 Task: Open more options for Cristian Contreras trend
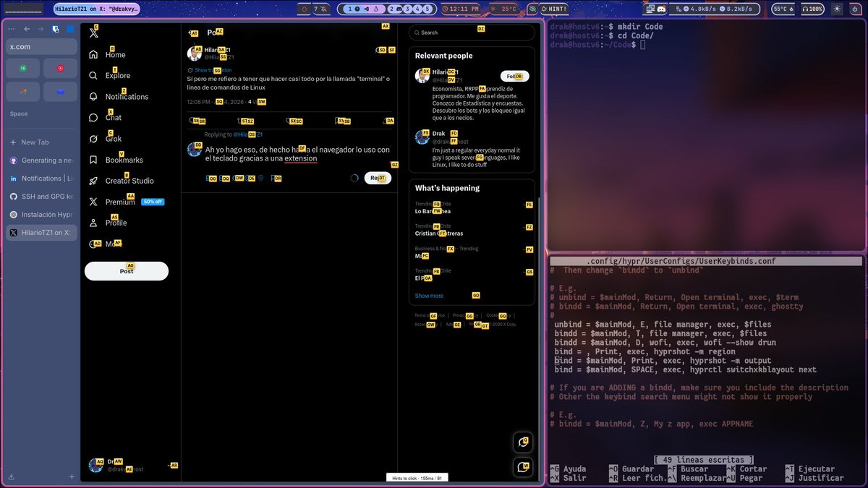[526, 227]
